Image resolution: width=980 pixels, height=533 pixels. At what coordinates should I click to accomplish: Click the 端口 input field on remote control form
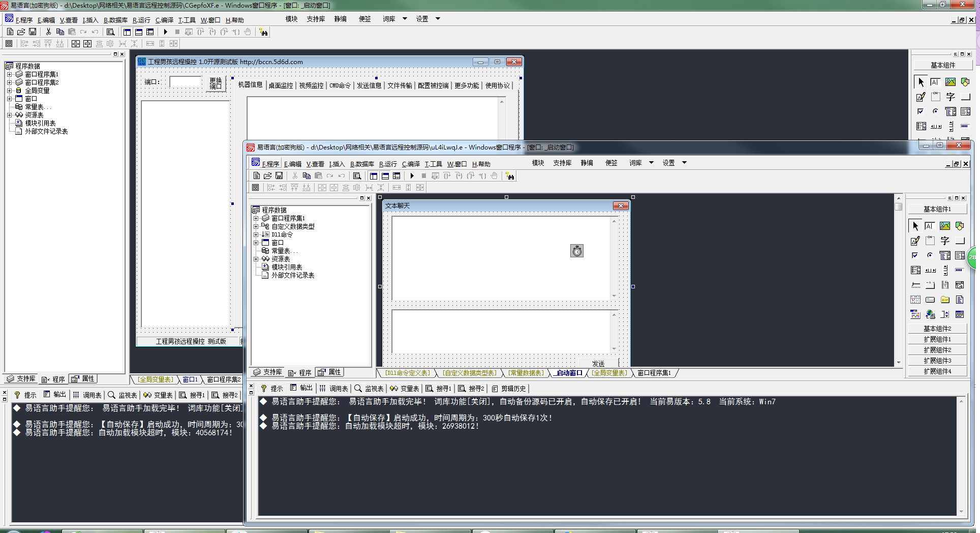(x=186, y=81)
